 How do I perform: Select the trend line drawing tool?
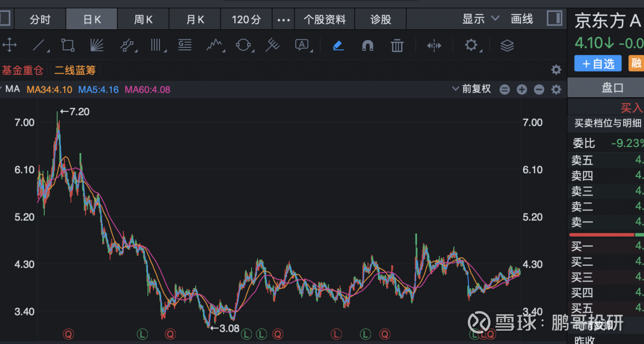(x=39, y=46)
